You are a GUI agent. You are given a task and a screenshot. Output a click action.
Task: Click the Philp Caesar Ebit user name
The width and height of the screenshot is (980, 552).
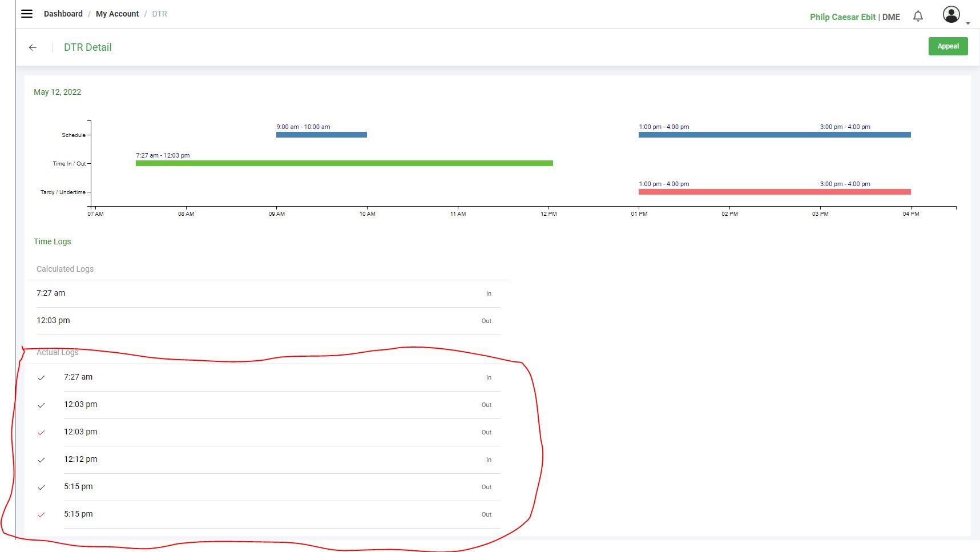coord(842,17)
